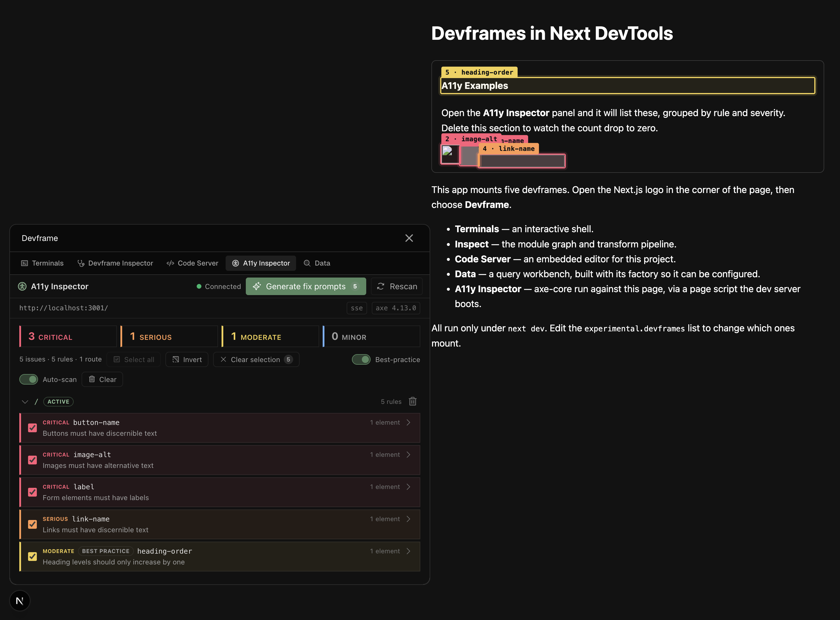Click the Invert selection button
Viewport: 840px width, 620px height.
pos(187,359)
